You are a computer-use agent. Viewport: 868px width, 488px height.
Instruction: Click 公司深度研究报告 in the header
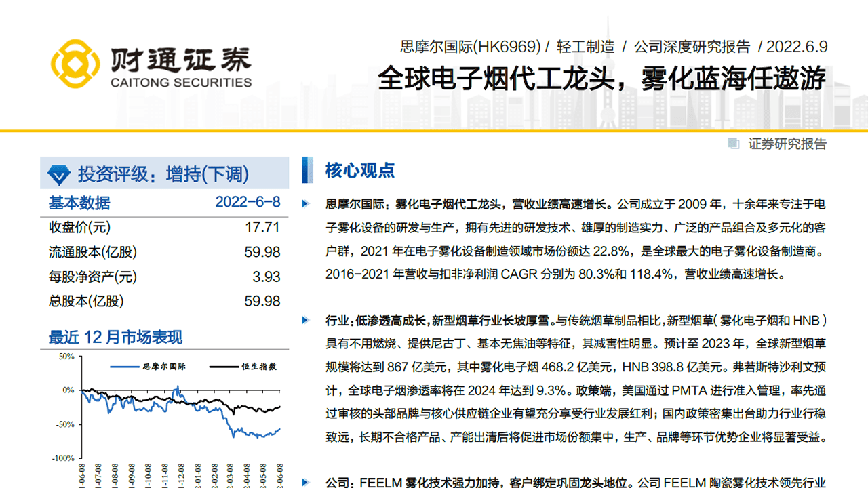click(x=692, y=47)
